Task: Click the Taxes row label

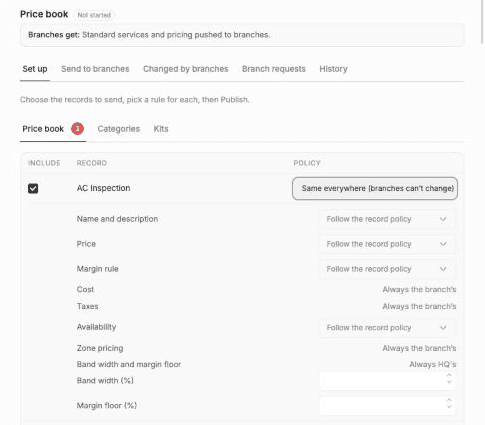Action: (x=88, y=306)
